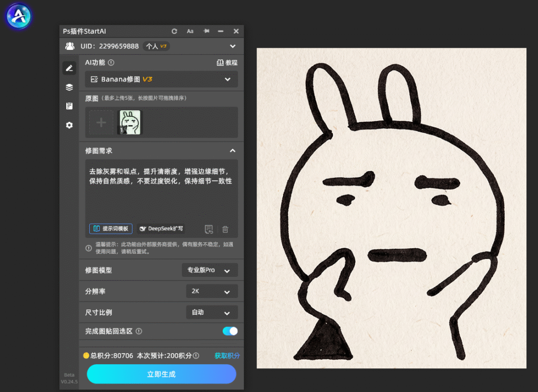The image size is (538, 392).
Task: Click the gold coin icon beside 总积分
Action: (x=86, y=356)
